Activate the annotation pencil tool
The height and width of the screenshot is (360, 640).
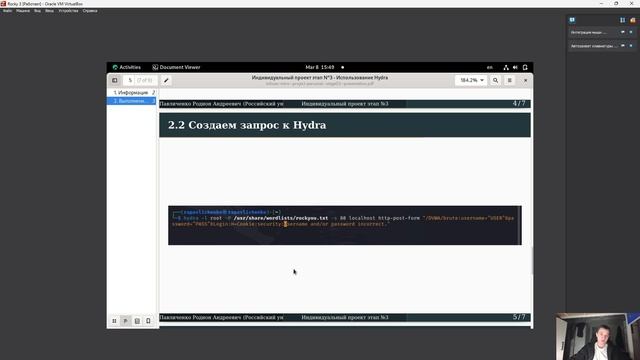point(166,80)
